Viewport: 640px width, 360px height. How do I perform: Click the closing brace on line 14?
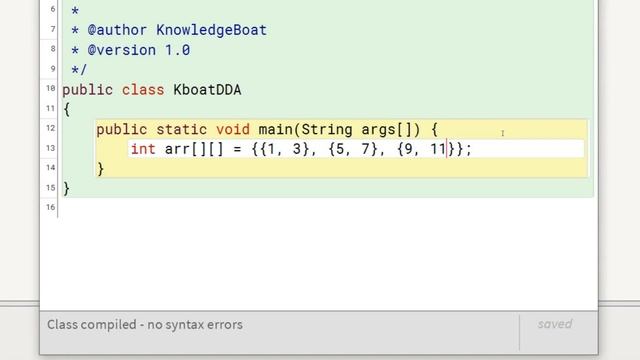[100, 169]
